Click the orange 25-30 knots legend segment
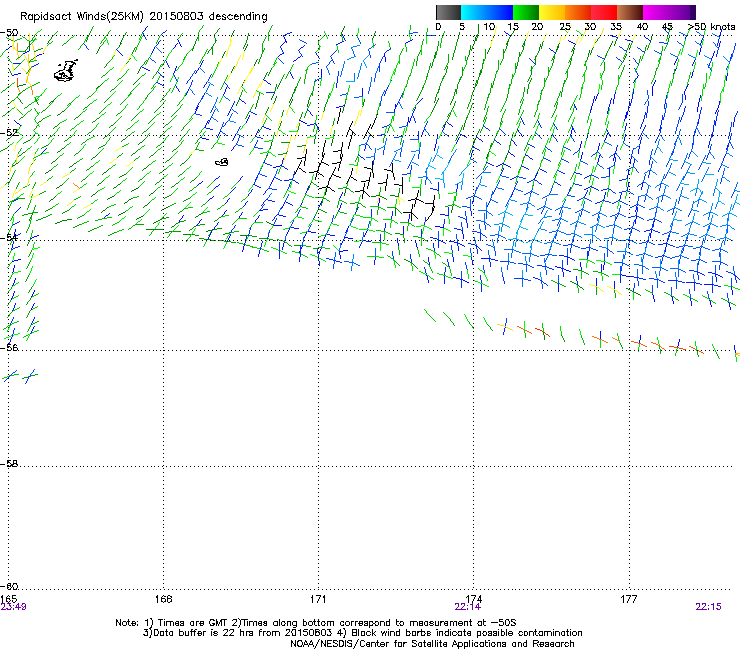This screenshot has height=650, width=740. (578, 12)
